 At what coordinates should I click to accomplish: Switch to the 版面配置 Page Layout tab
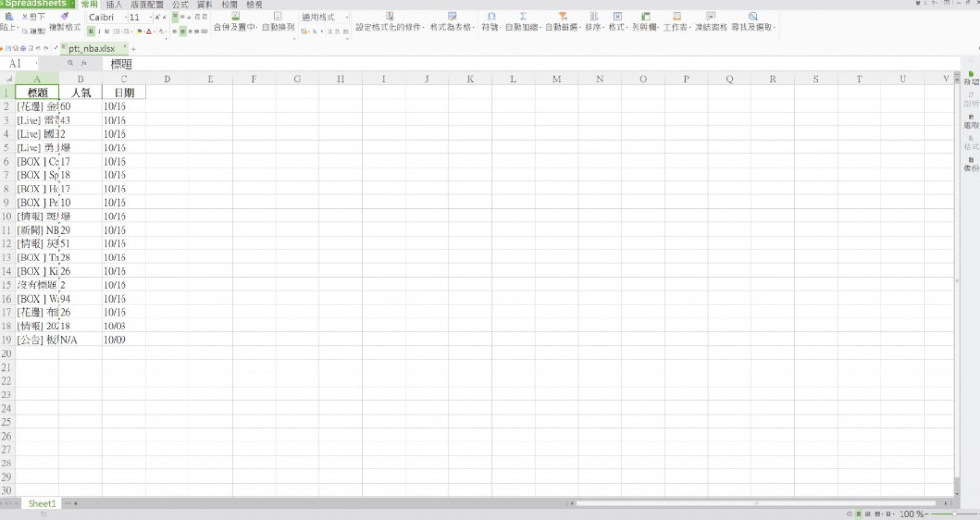click(146, 5)
